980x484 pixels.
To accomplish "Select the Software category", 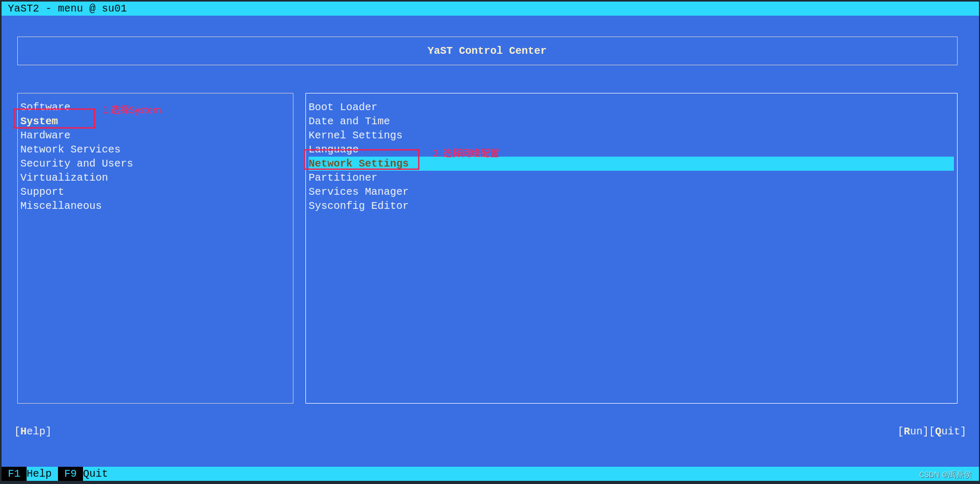I will (x=45, y=107).
